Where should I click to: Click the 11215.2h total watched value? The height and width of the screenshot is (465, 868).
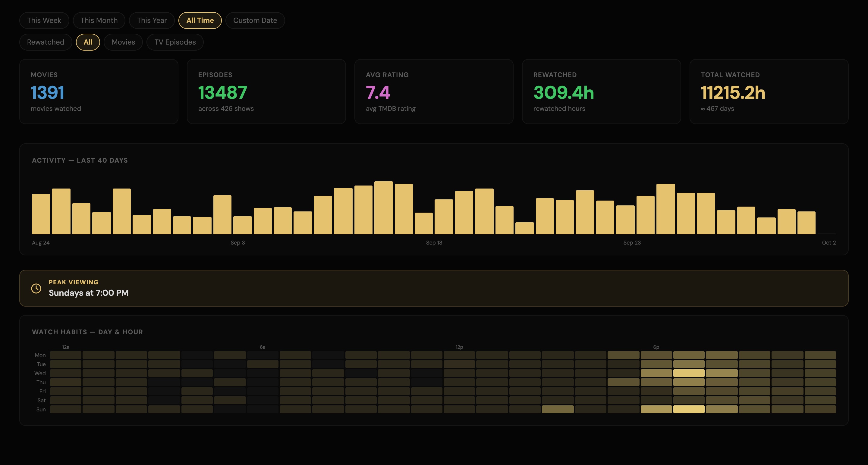tap(733, 92)
